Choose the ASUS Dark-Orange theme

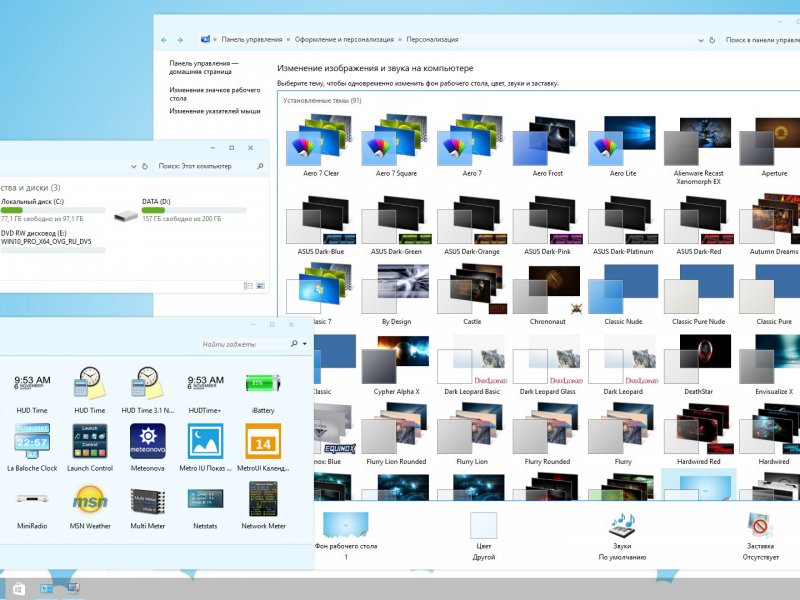click(471, 224)
